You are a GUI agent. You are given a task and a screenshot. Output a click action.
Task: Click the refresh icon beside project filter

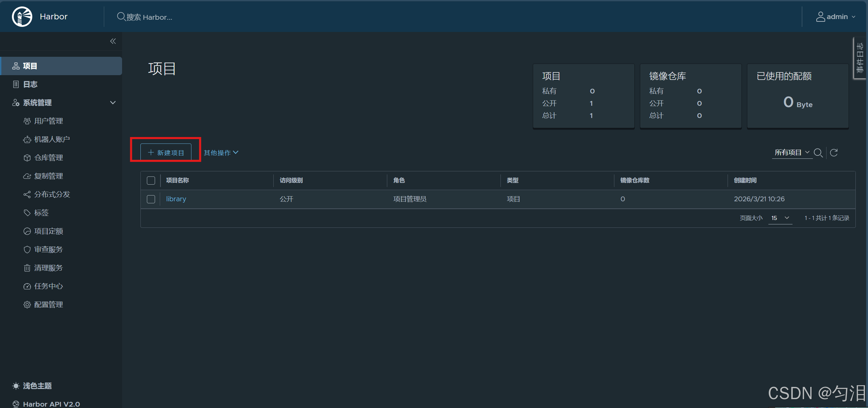click(x=834, y=153)
